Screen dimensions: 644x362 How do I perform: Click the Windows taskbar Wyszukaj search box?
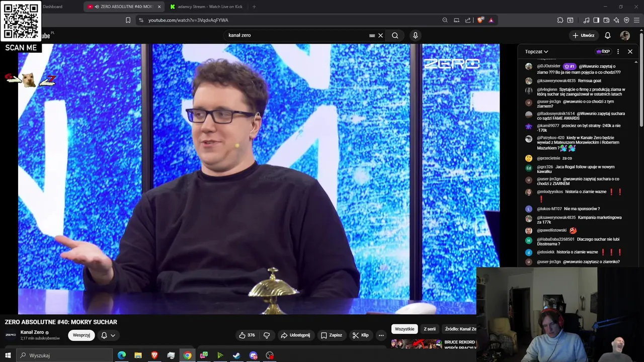(65, 355)
